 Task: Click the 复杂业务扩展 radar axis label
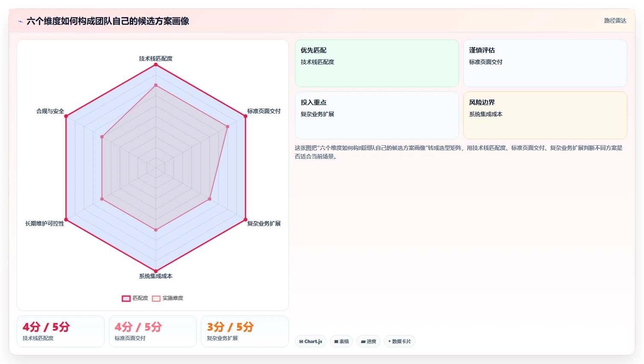pyautogui.click(x=264, y=223)
